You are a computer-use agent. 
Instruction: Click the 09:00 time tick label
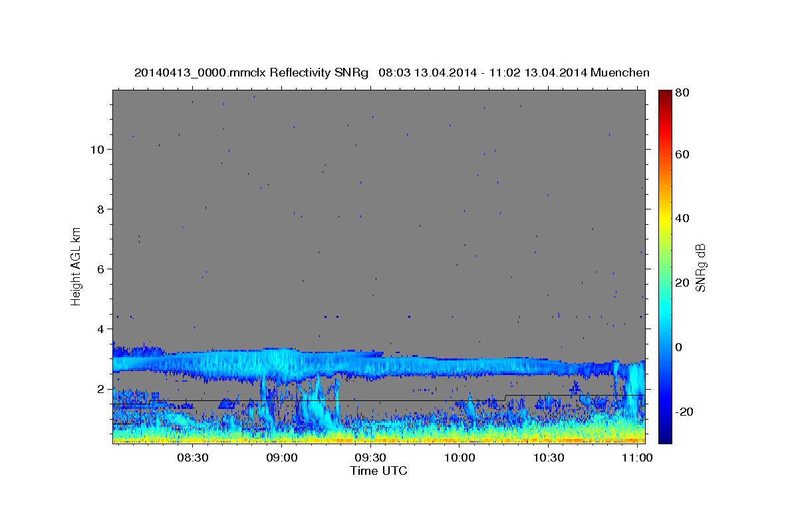click(x=281, y=459)
